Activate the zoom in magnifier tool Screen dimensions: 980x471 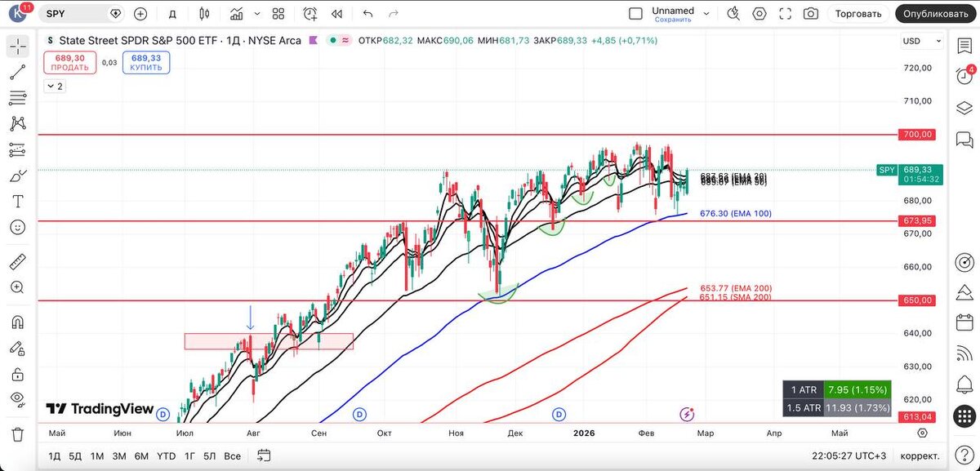[x=17, y=287]
